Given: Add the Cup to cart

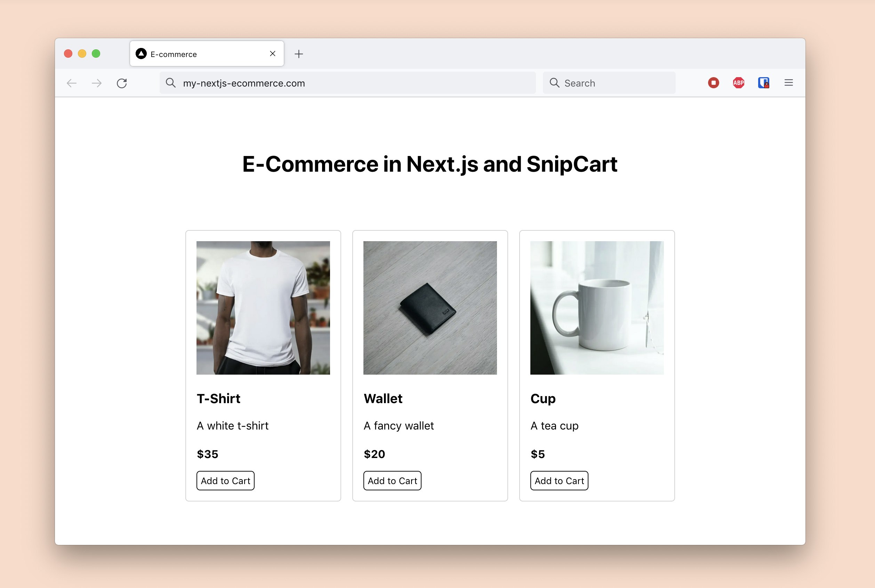Looking at the screenshot, I should (x=559, y=480).
